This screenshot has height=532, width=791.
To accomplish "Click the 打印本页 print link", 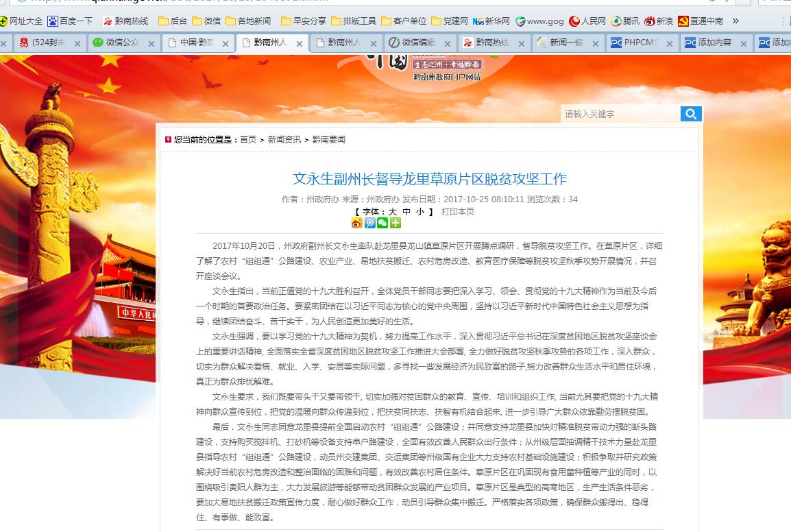I will coord(458,212).
